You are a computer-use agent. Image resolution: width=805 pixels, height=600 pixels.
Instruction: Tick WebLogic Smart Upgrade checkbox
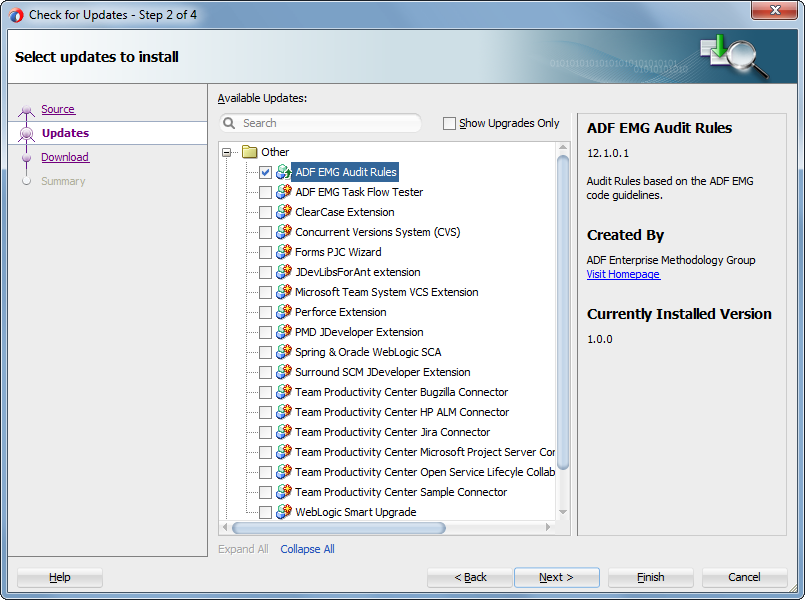pos(265,513)
